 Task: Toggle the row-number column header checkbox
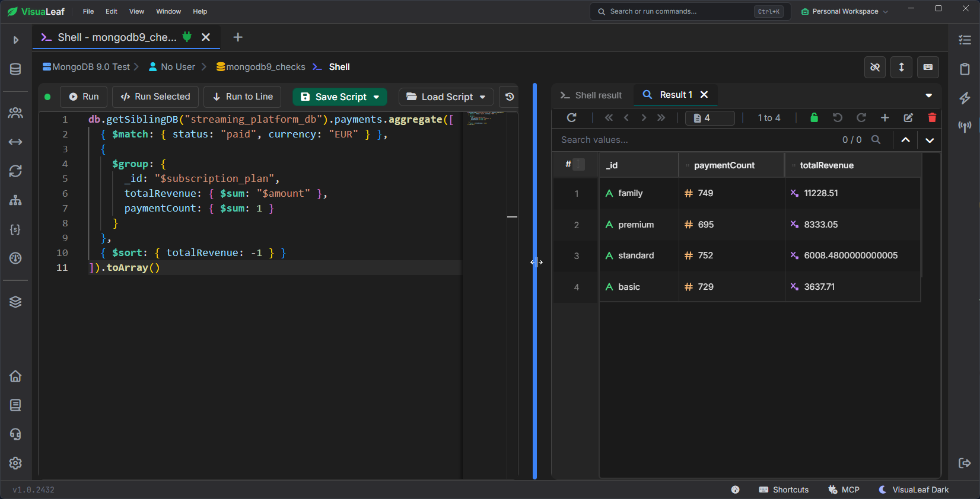(579, 165)
